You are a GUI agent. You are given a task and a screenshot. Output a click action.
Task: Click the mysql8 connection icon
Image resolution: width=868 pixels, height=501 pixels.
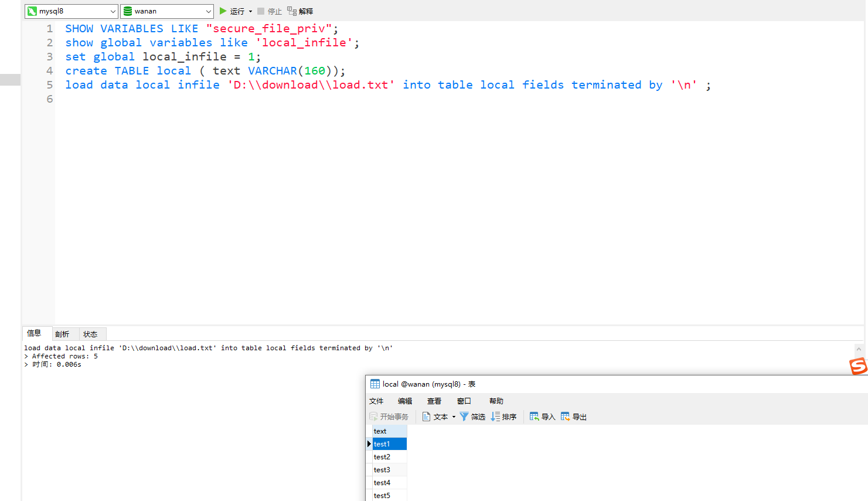coord(32,11)
